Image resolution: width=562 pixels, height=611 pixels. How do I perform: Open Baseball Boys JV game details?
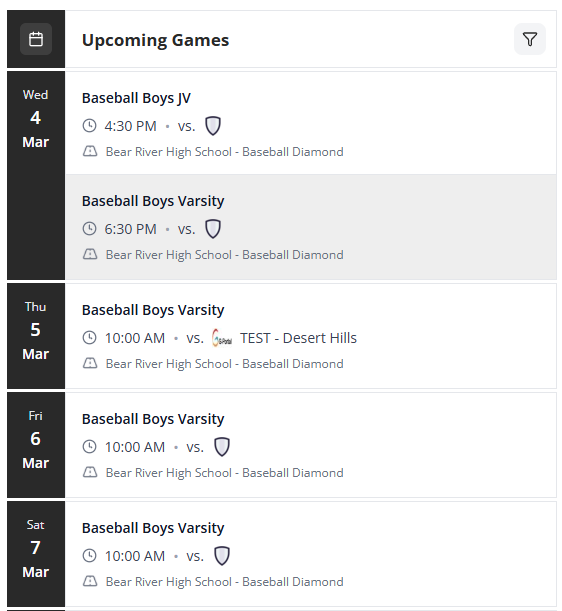click(311, 123)
